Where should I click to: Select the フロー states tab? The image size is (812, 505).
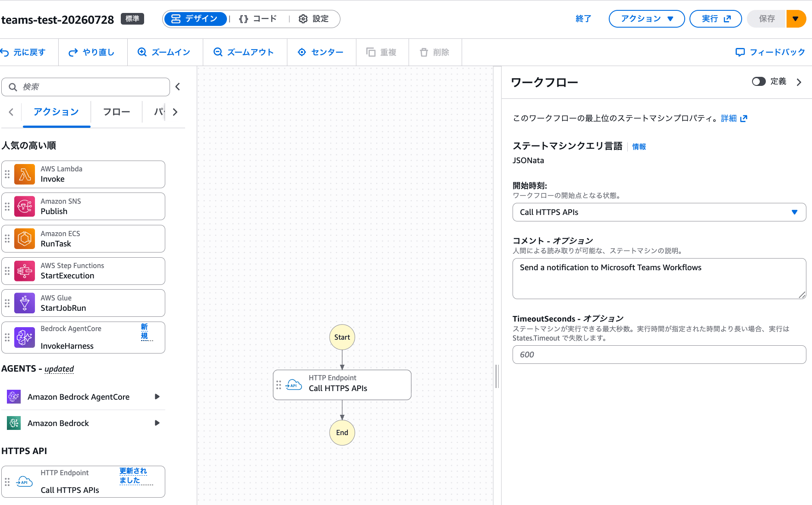point(116,112)
